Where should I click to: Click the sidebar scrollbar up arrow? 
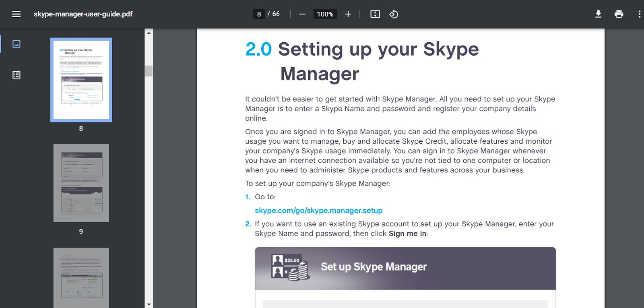149,33
